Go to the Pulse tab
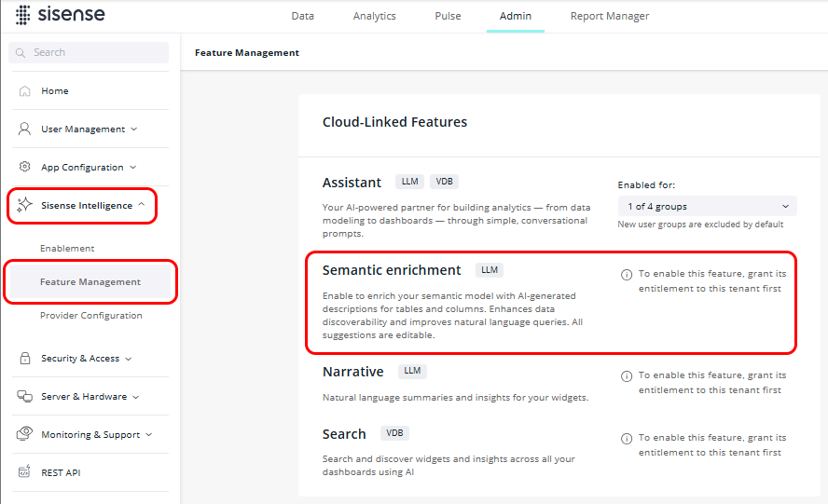The height and width of the screenshot is (504, 828). click(x=448, y=16)
